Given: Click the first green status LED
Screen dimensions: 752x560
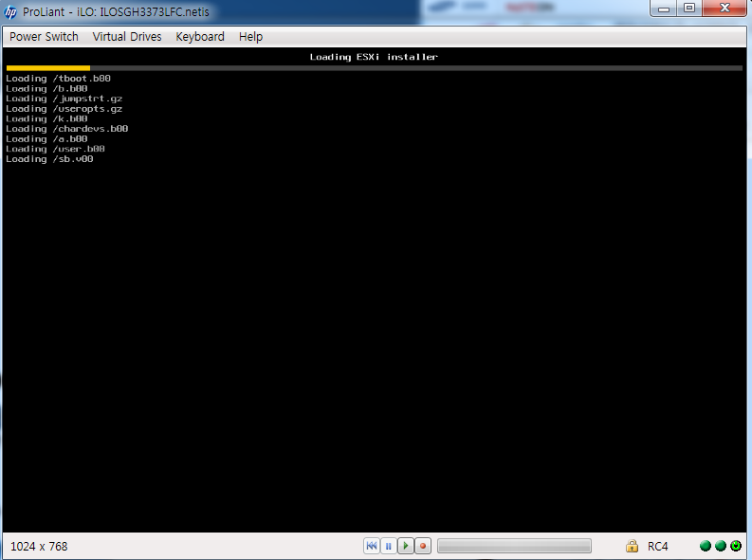Looking at the screenshot, I should [x=706, y=546].
